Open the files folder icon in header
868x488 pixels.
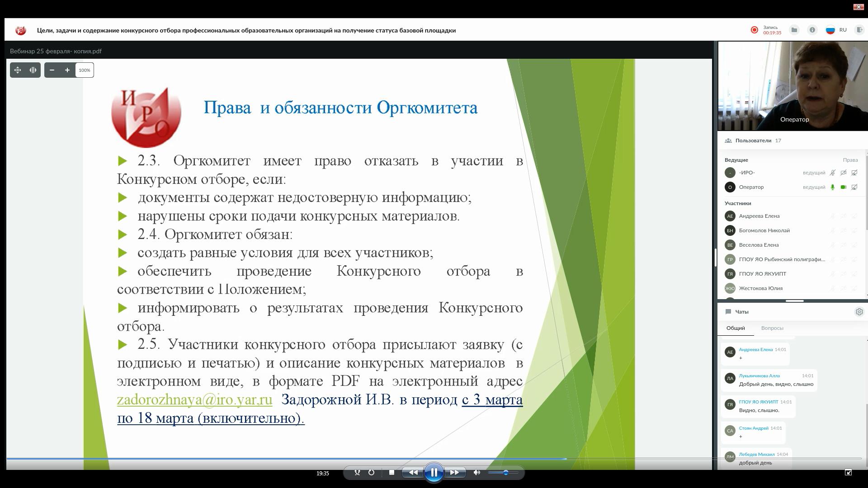(x=794, y=30)
